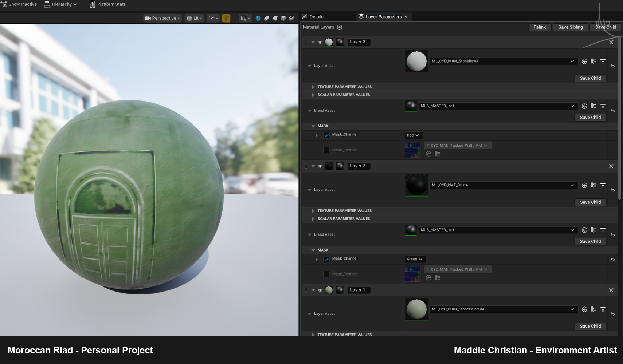The width and height of the screenshot is (623, 364).
Task: Expand Layer 3 Scalar Parameter Values
Action: [x=313, y=95]
